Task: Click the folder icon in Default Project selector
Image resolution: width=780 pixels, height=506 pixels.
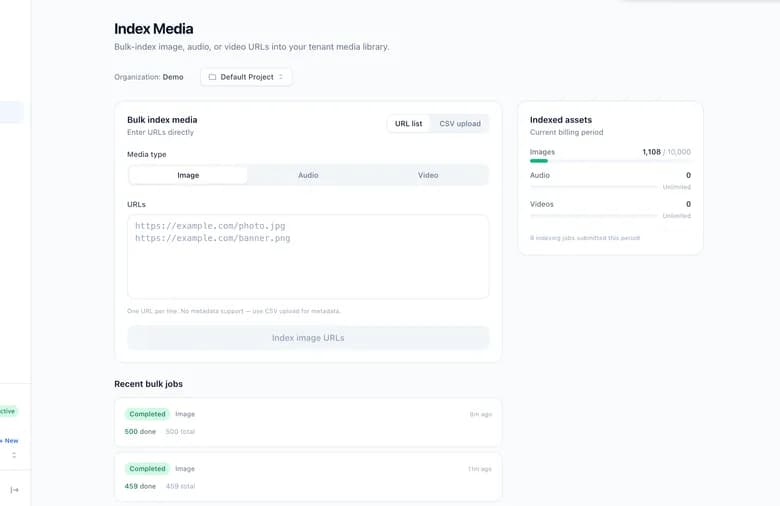Action: [x=212, y=77]
